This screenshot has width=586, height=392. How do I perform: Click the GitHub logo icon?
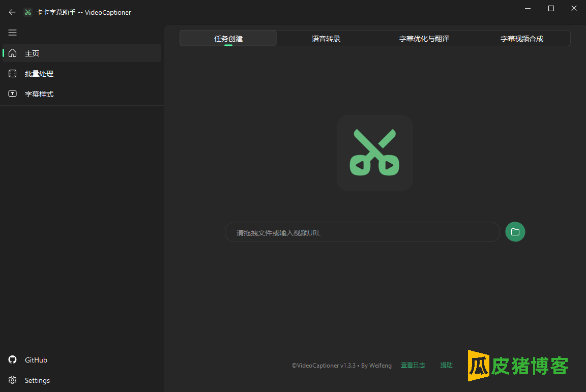tap(12, 359)
